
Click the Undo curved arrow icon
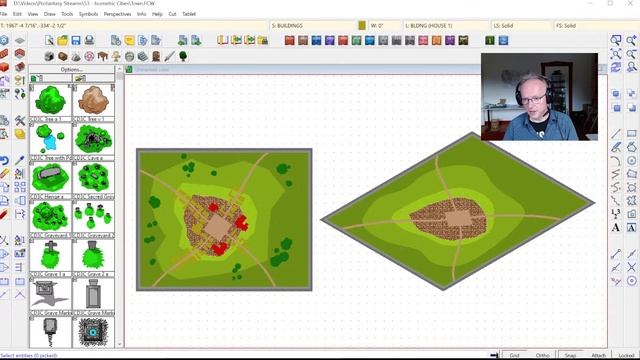(x=4, y=160)
